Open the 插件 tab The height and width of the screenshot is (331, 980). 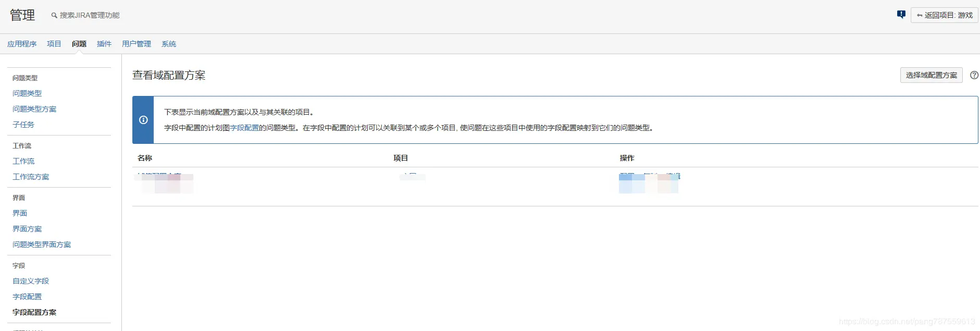coord(104,44)
